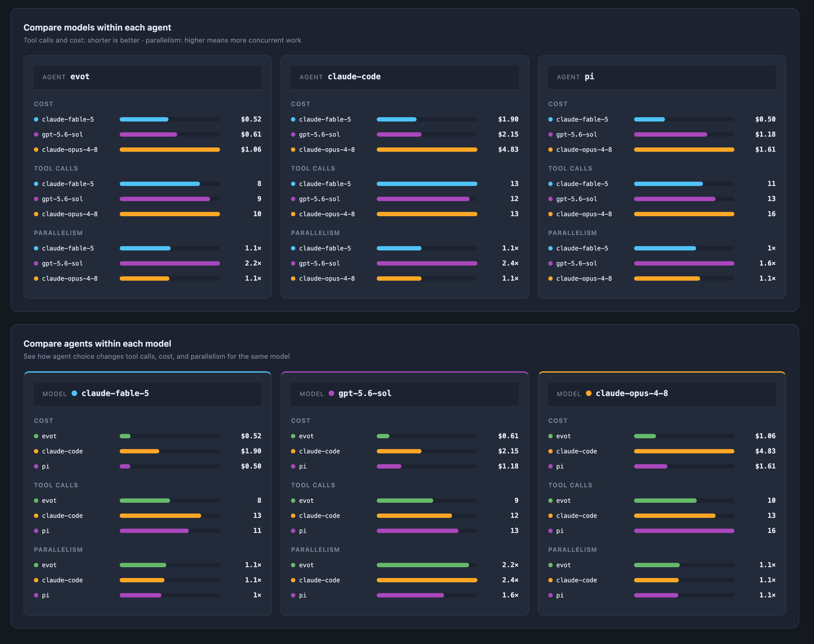Click the 1× parallelism value in agent pi card

771,248
